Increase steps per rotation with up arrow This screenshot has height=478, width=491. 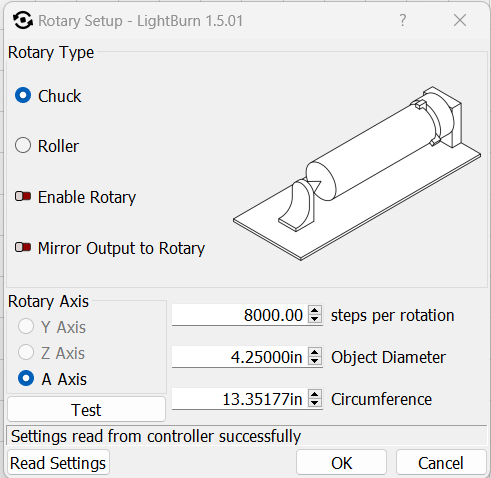[315, 310]
